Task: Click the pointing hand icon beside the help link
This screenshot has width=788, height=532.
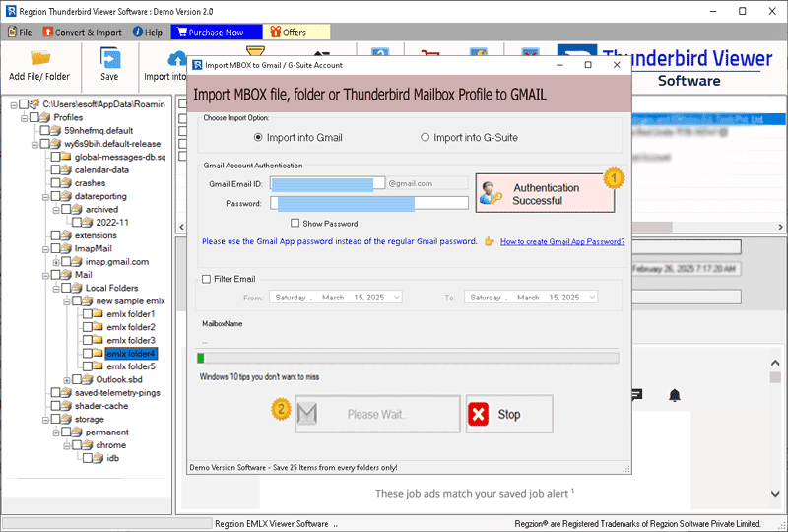Action: click(x=489, y=242)
